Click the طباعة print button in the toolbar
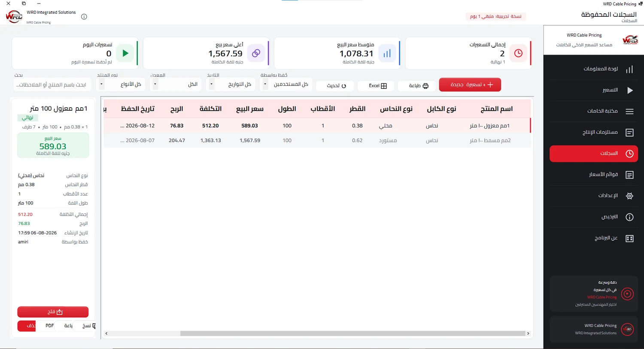644x349 pixels. [416, 85]
